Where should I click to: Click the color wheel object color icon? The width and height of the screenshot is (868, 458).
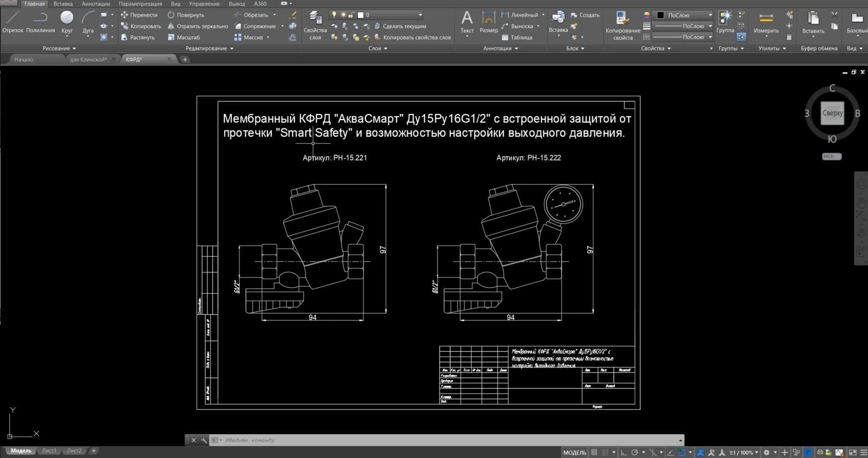(647, 15)
